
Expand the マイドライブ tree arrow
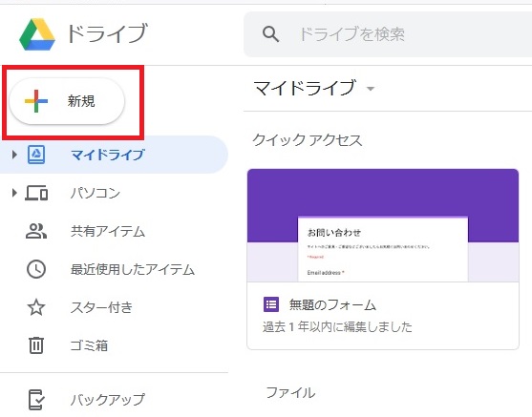pyautogui.click(x=14, y=155)
